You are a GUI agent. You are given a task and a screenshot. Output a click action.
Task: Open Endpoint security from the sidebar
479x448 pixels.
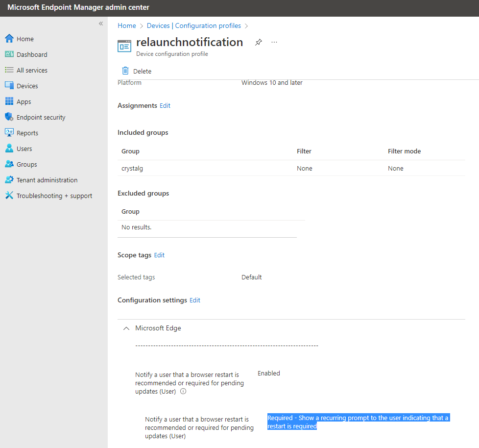pos(40,117)
